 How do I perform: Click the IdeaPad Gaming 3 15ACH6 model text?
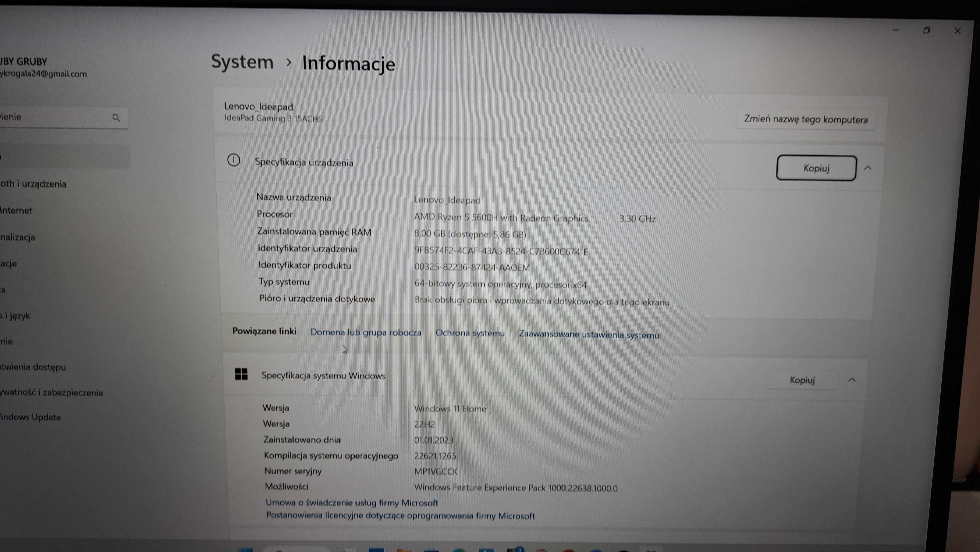(x=273, y=118)
